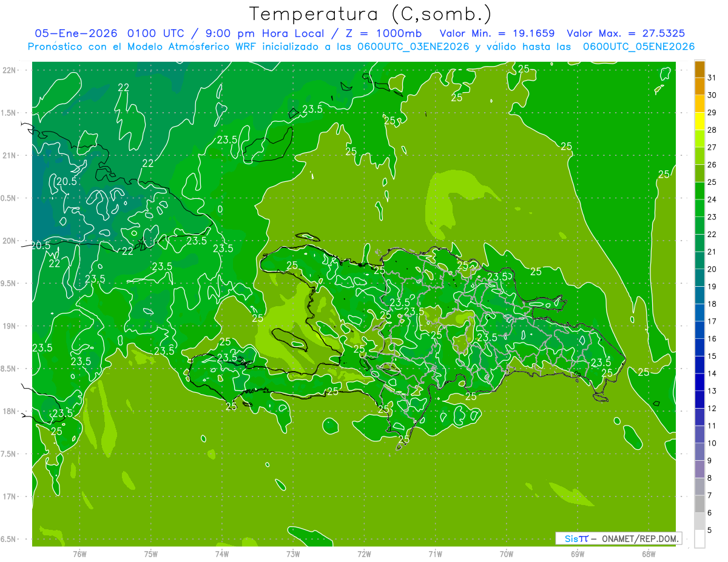Click the top orange-brown swatch above legend value 31
Screen dimensions: 728x562
click(699, 69)
